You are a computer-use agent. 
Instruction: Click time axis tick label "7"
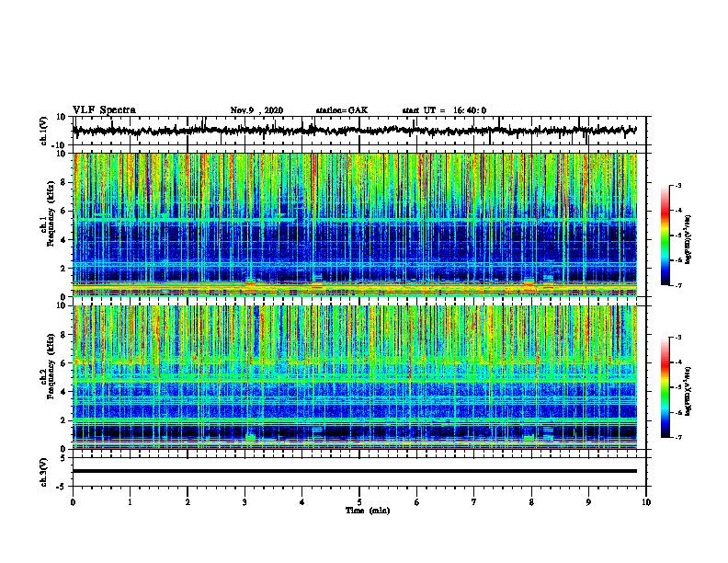click(x=474, y=502)
